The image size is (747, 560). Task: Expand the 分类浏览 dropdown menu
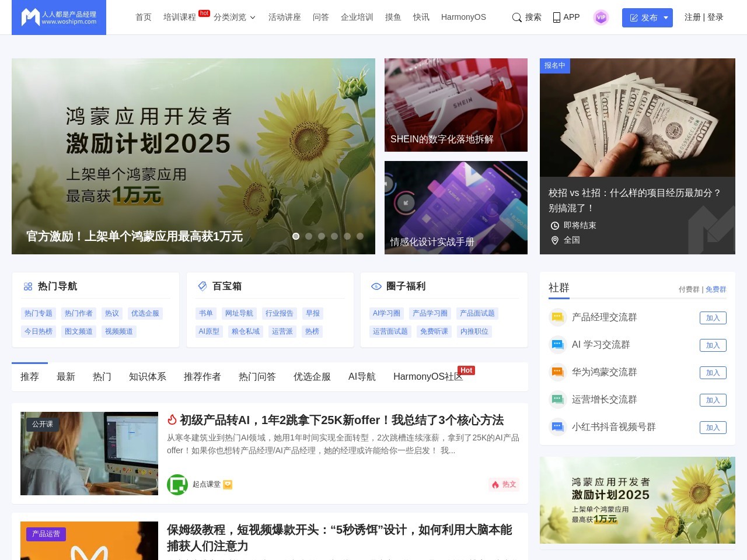235,17
